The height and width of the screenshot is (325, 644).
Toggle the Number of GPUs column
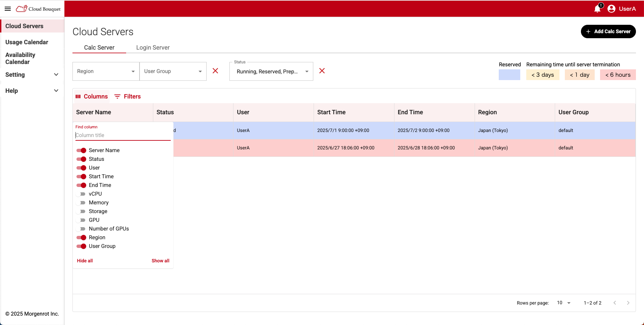(x=81, y=229)
